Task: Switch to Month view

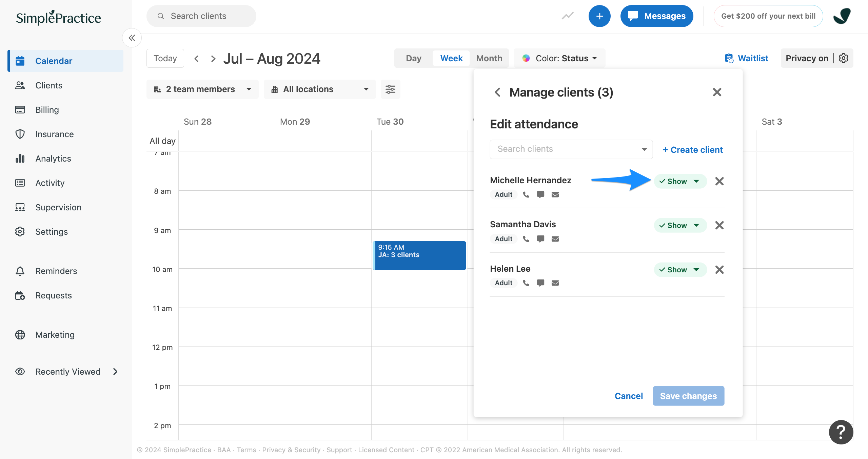Action: [489, 58]
